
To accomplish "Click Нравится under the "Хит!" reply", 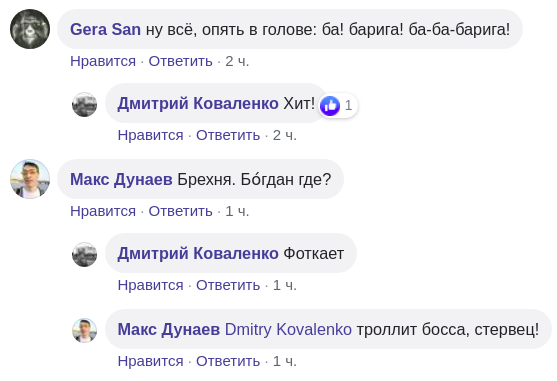I will (151, 135).
